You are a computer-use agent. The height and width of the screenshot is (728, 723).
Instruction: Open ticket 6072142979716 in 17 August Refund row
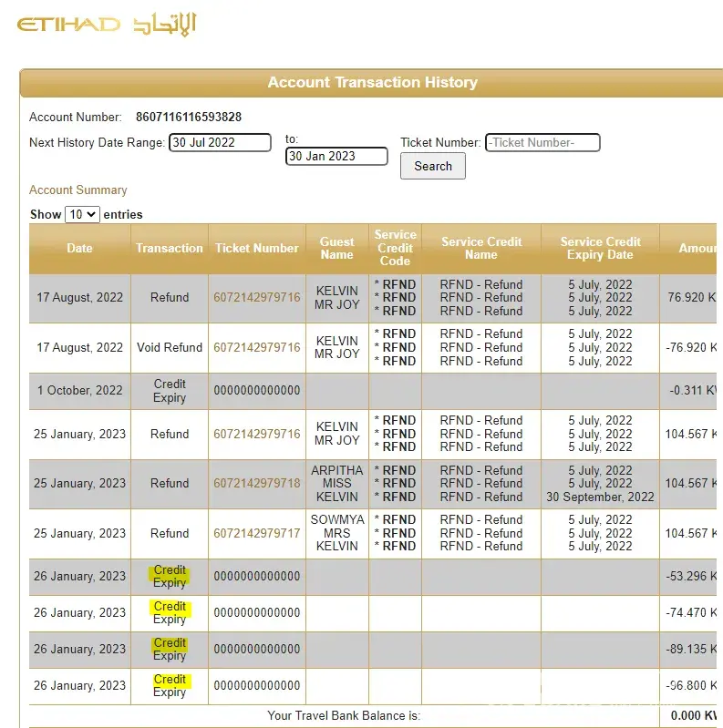coord(256,297)
